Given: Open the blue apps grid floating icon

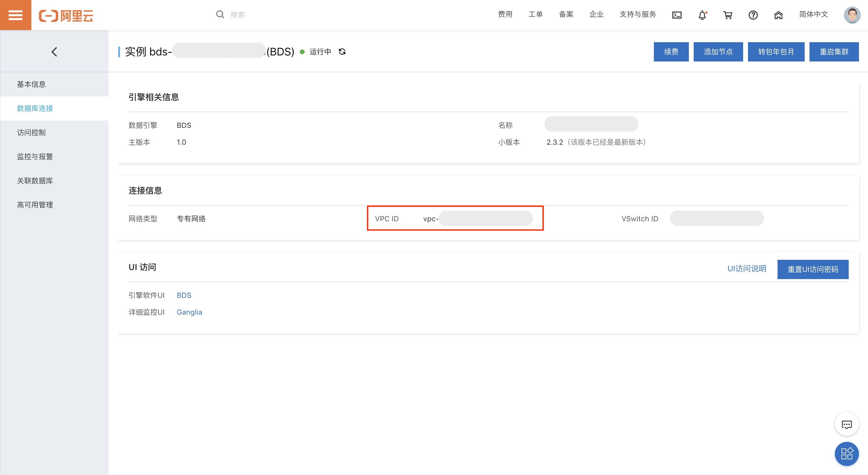Looking at the screenshot, I should click(x=846, y=454).
